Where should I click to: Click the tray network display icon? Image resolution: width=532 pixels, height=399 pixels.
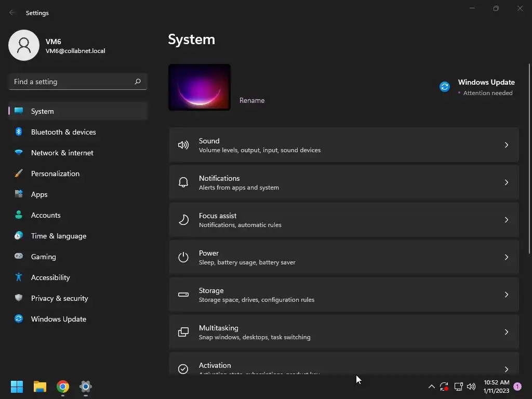tap(458, 387)
